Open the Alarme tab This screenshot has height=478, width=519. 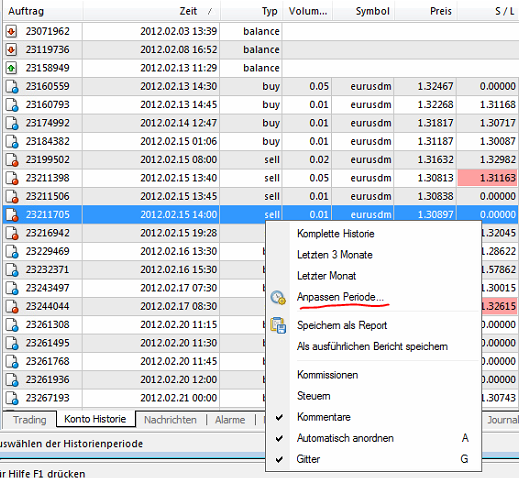[x=230, y=420]
